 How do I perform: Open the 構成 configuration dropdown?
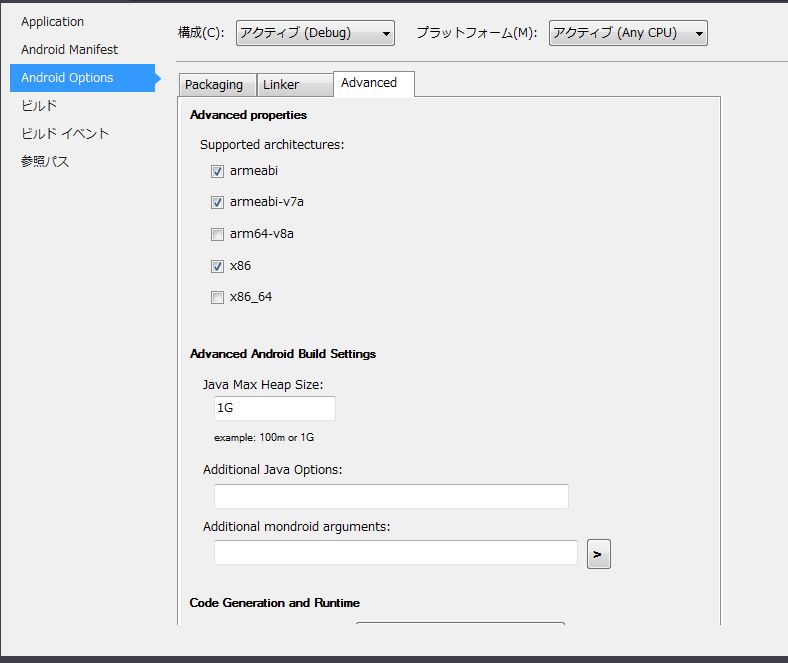(315, 33)
